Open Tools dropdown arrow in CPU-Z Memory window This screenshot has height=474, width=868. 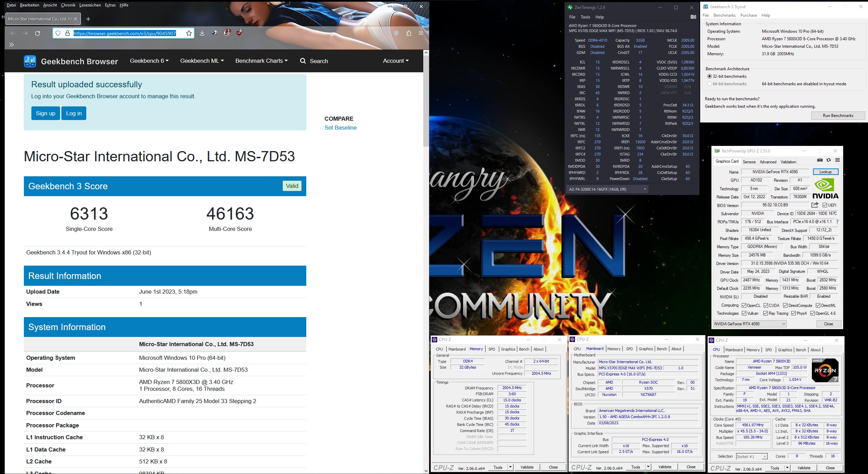(x=510, y=467)
